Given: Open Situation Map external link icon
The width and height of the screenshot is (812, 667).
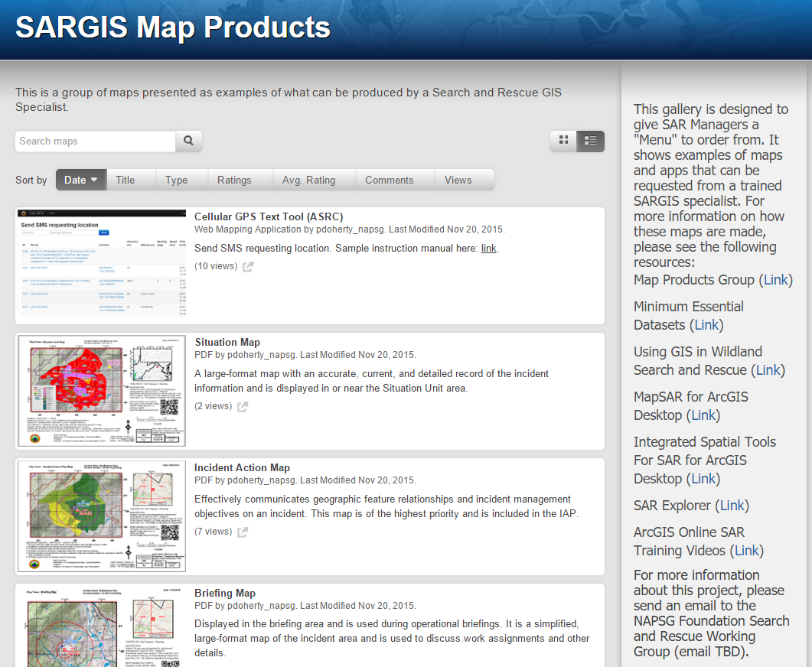Looking at the screenshot, I should 243,407.
